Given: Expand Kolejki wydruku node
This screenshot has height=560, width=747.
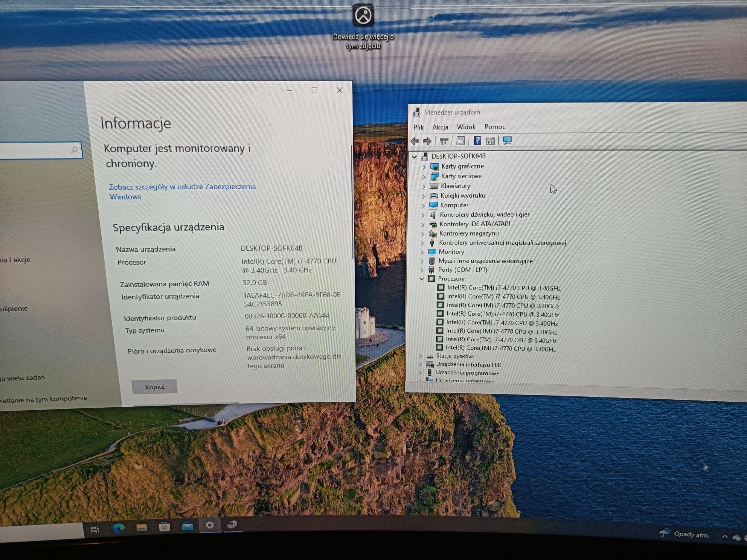Looking at the screenshot, I should (x=423, y=196).
